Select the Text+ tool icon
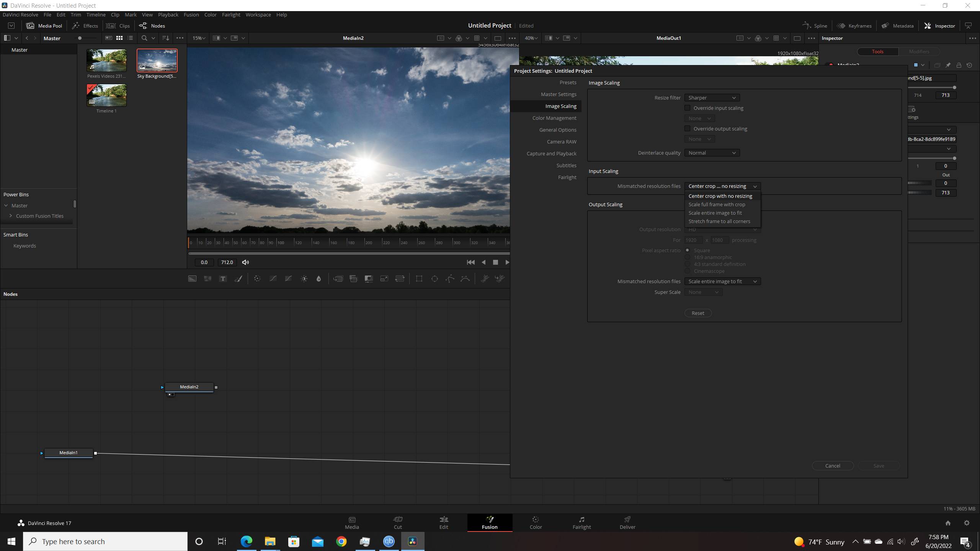This screenshot has width=980, height=551. coord(223,279)
